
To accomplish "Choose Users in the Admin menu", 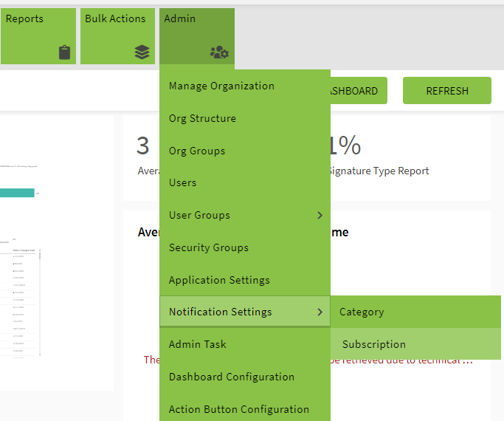I will point(183,182).
